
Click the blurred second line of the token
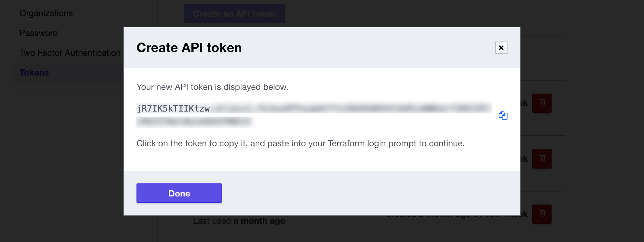click(x=194, y=122)
